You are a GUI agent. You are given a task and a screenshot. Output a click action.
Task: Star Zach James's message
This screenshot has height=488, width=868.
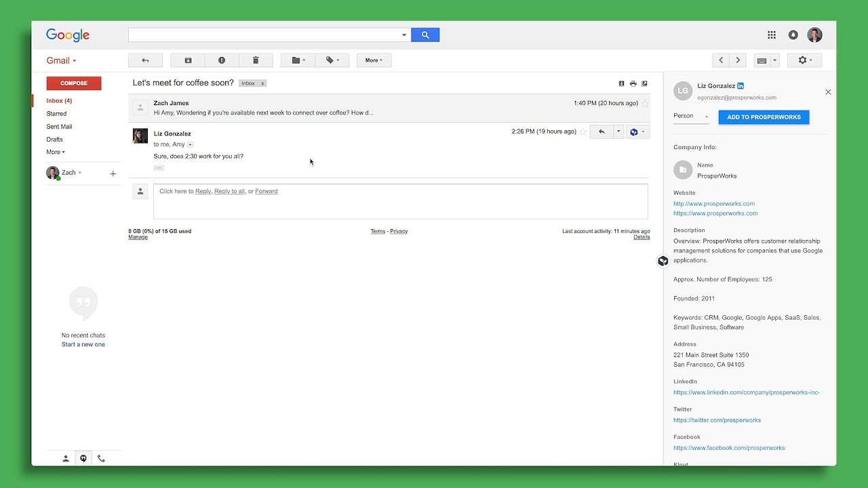coord(645,104)
